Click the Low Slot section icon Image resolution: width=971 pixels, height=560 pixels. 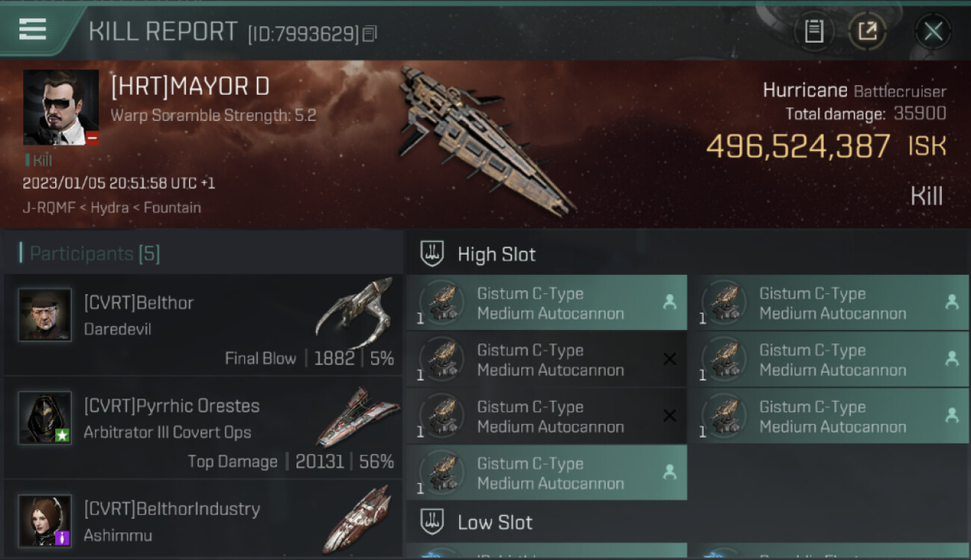click(432, 522)
